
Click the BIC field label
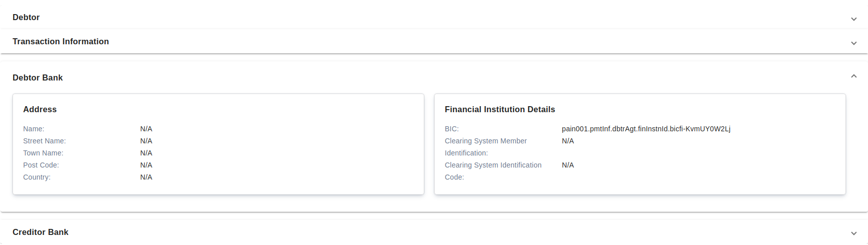click(x=451, y=129)
